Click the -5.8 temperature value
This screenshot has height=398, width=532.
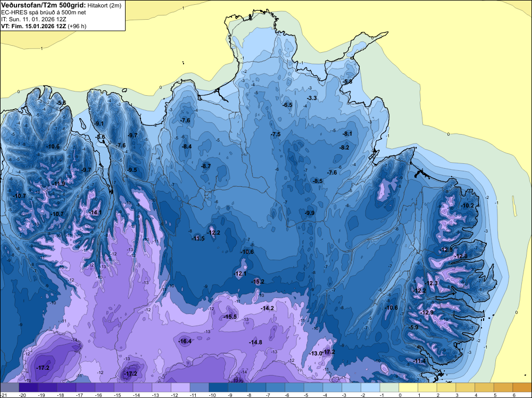(347, 82)
